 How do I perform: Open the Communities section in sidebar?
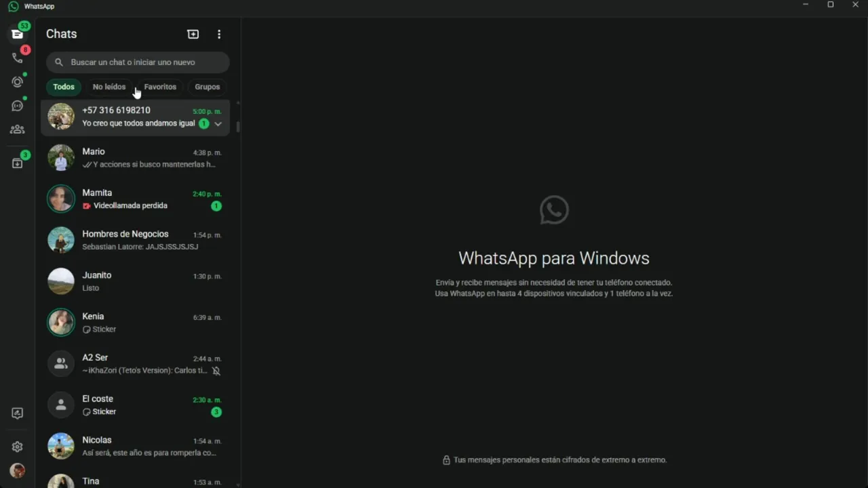(x=18, y=129)
